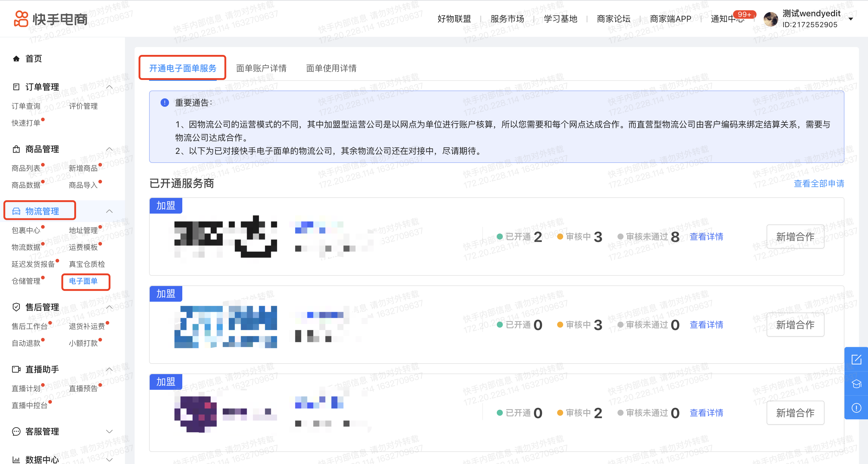Go to 首页 in sidebar
The height and width of the screenshot is (464, 868).
coord(34,59)
